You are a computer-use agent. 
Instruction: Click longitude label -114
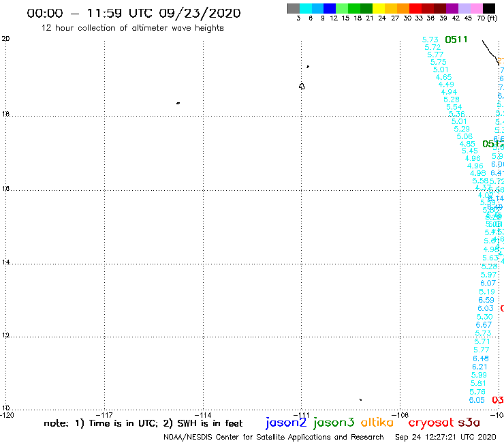(x=203, y=415)
